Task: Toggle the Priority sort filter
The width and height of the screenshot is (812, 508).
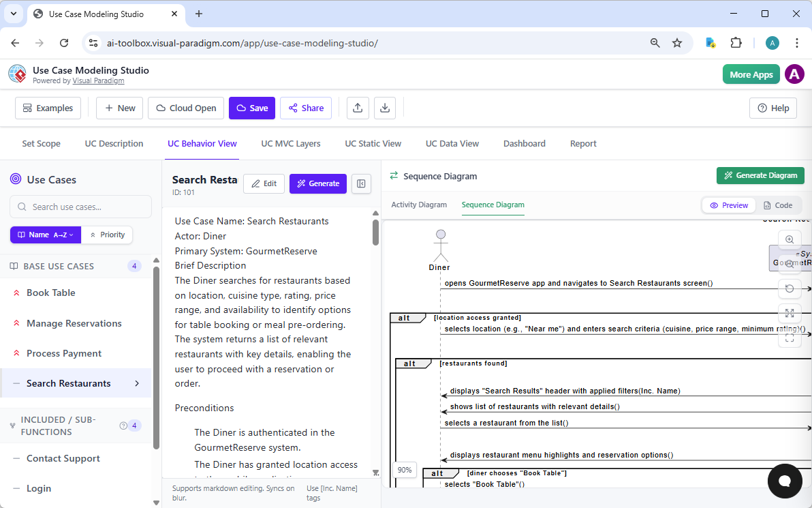Action: (107, 235)
